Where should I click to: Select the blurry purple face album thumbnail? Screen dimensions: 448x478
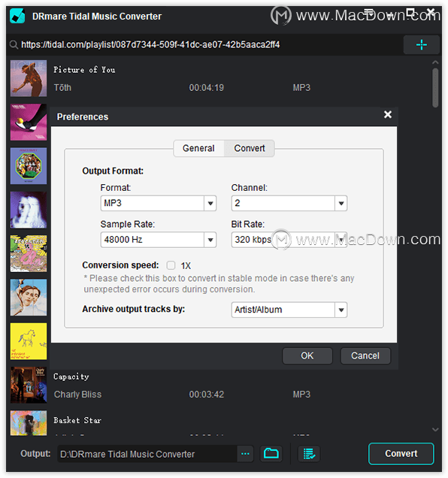tap(29, 210)
